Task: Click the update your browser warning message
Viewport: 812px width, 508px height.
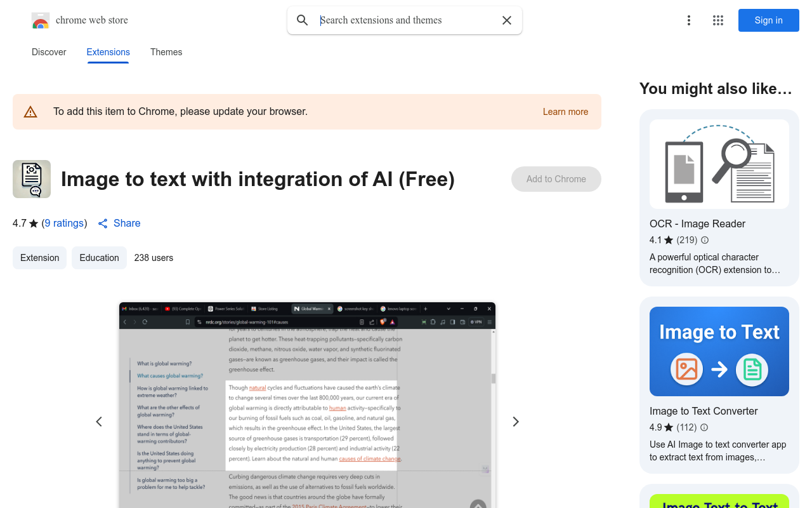Action: click(180, 112)
